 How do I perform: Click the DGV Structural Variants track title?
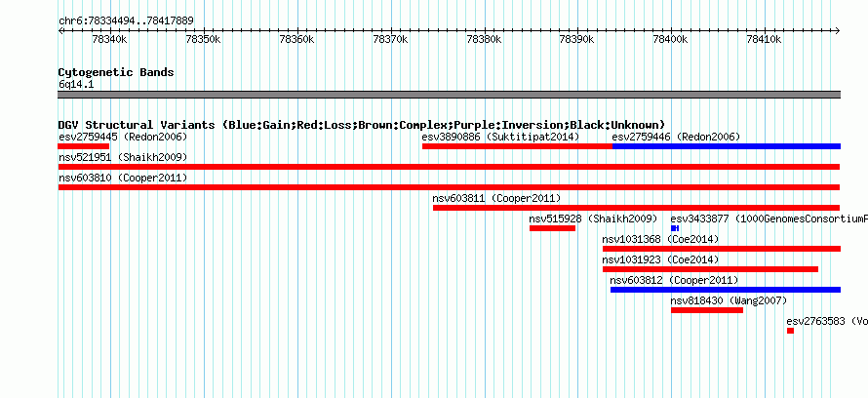362,125
